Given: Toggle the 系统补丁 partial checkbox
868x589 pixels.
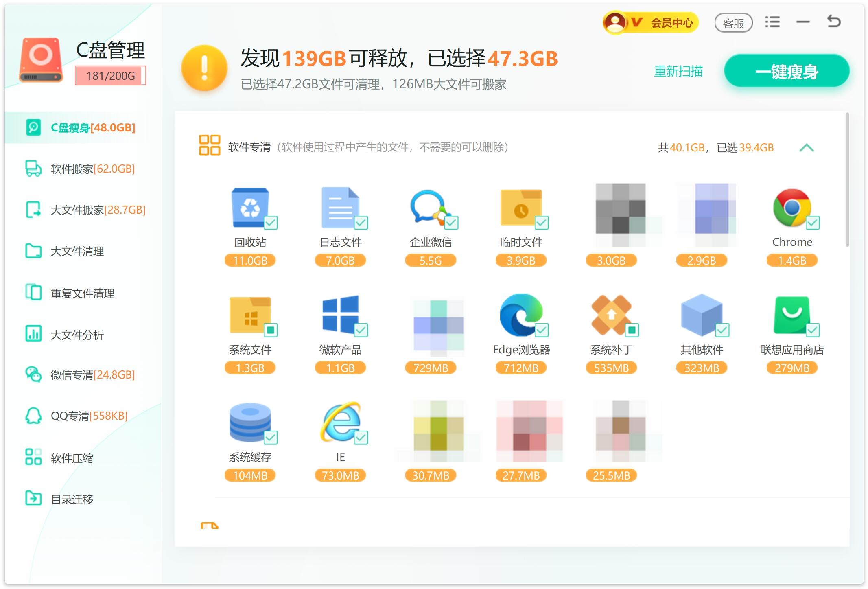Looking at the screenshot, I should [x=632, y=330].
